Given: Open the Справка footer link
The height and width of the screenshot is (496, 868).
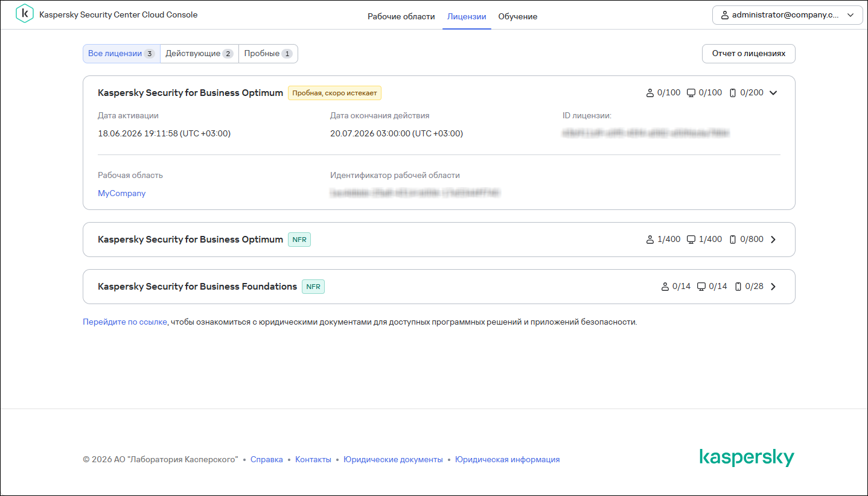Looking at the screenshot, I should (267, 459).
